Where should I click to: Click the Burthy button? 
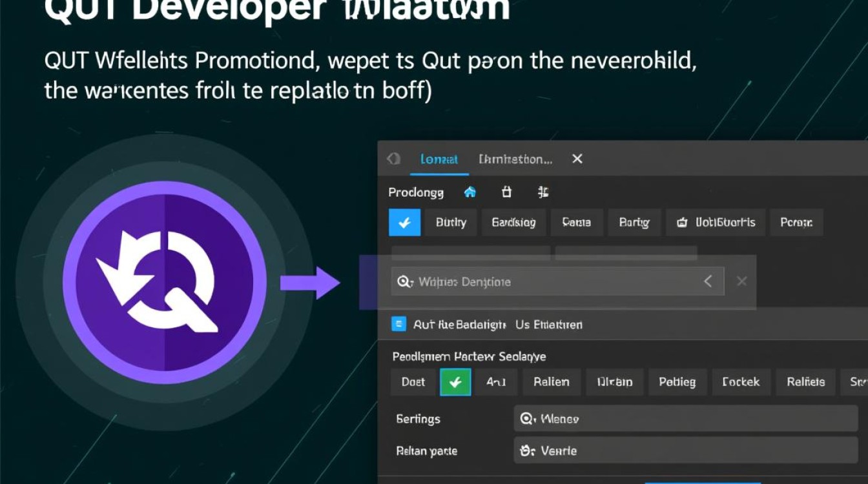coord(451,223)
